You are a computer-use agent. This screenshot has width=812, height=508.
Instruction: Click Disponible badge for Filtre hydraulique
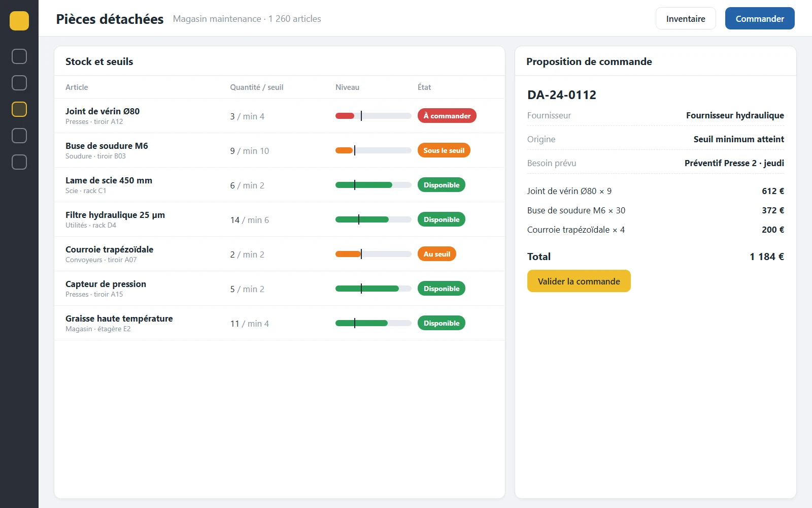[442, 219]
